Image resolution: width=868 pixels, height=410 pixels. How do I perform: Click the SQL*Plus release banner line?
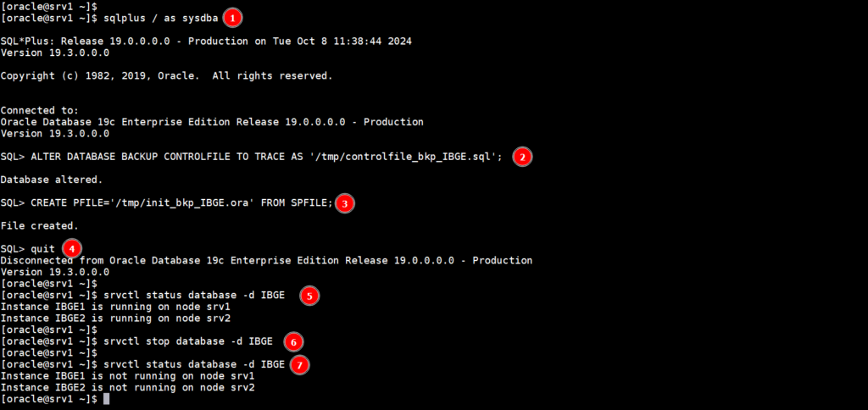[x=218, y=41]
